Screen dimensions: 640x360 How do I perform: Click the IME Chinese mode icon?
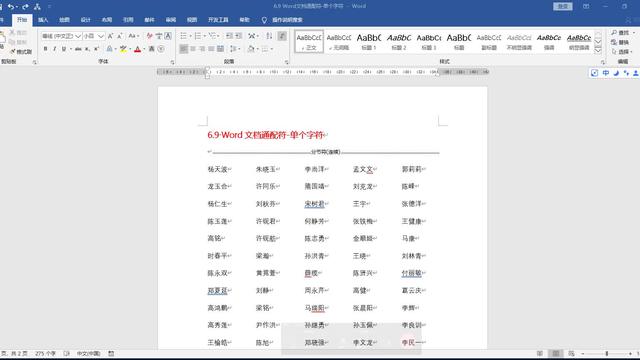click(x=605, y=73)
